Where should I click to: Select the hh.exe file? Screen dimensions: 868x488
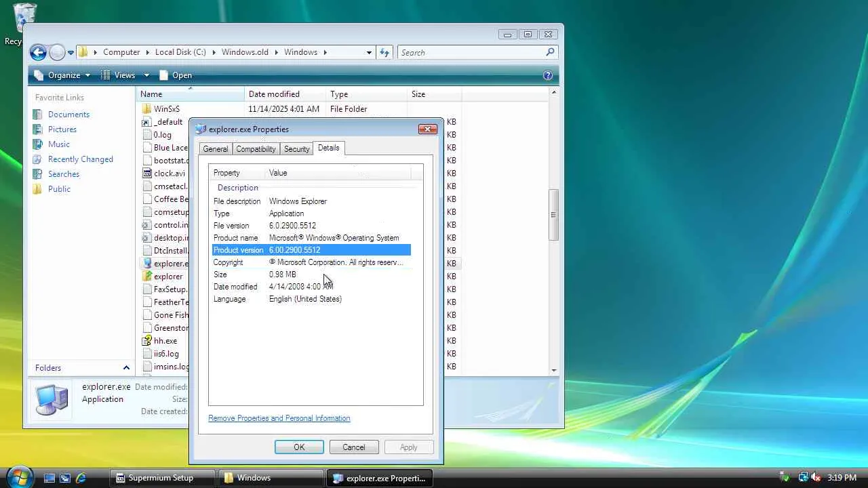[x=165, y=341]
